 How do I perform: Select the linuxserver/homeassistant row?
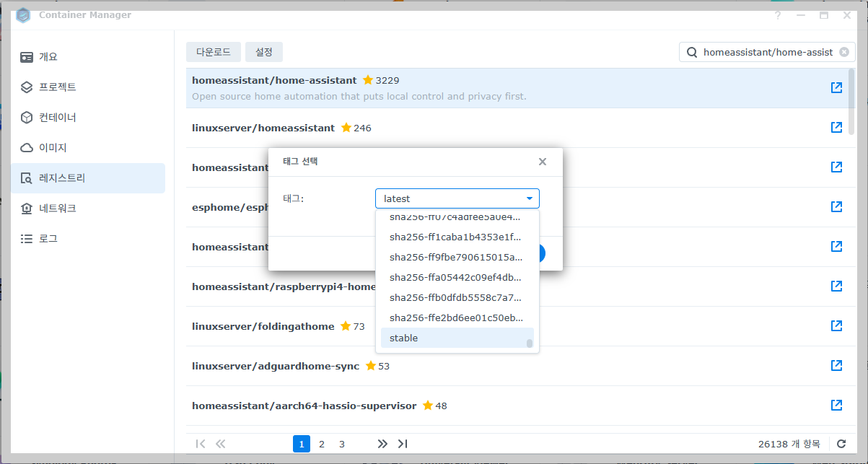pos(516,128)
